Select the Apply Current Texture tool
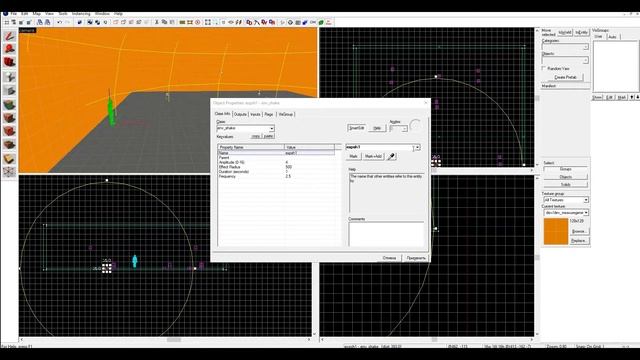Screen dimensions: 640x360 [x=9, y=118]
